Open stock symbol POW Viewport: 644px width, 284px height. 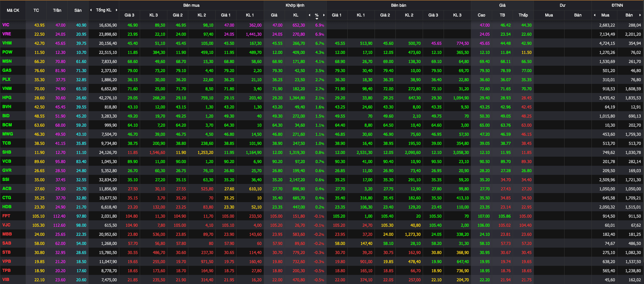pos(7,52)
